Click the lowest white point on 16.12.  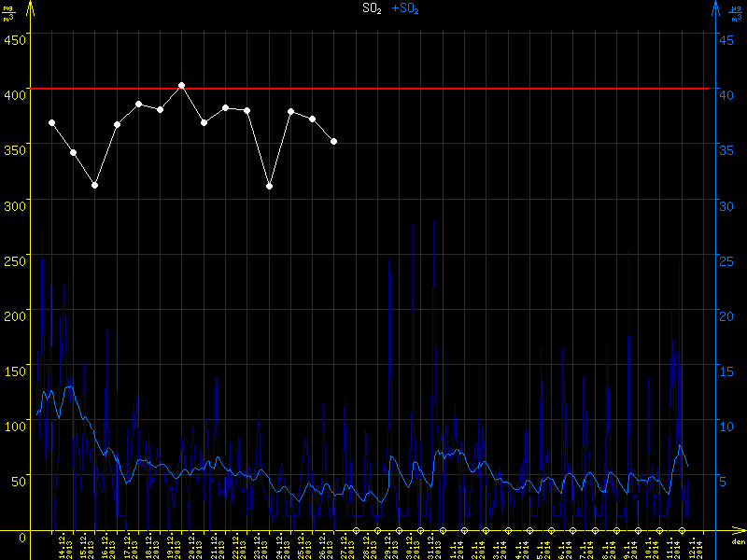(x=94, y=185)
